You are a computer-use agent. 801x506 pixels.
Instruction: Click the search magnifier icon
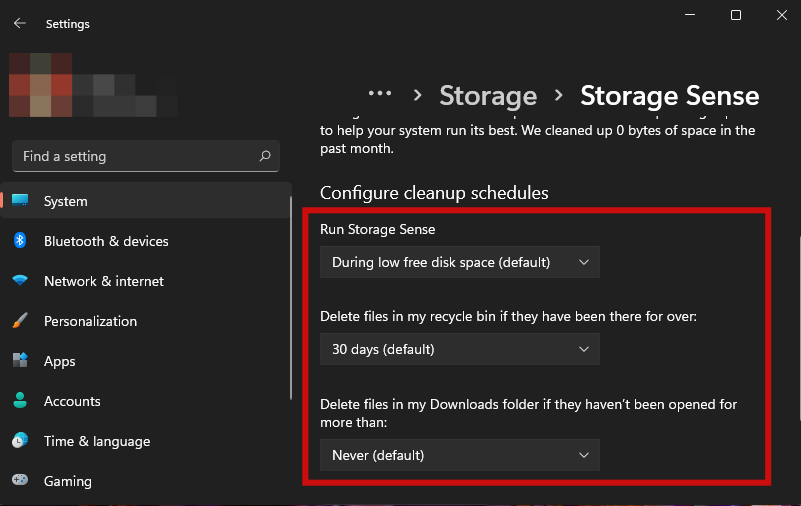pos(265,156)
